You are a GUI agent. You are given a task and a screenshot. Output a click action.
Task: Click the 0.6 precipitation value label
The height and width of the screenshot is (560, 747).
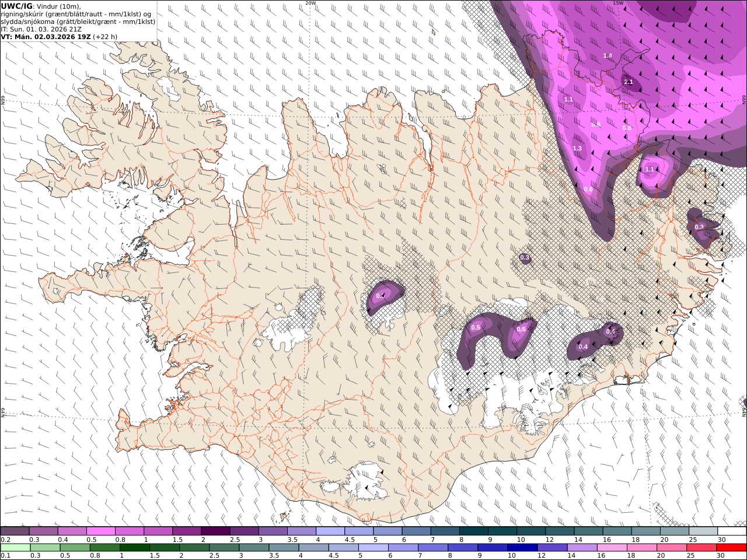(x=588, y=190)
